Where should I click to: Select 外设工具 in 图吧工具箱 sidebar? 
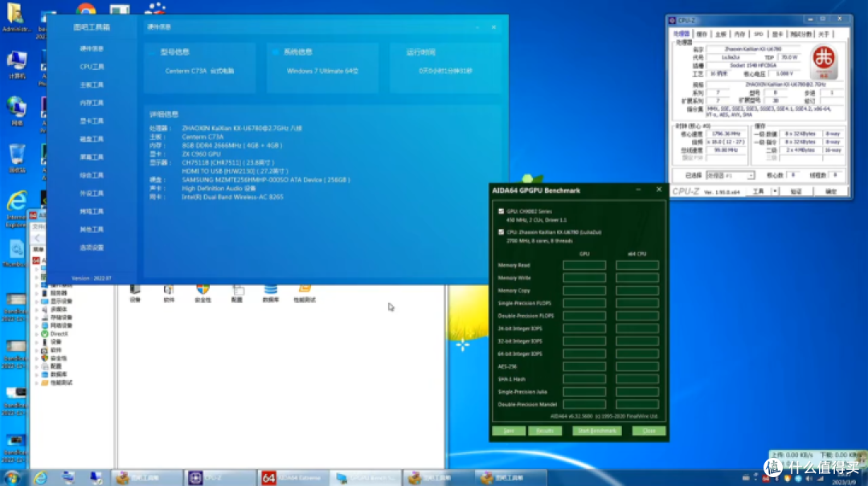92,193
